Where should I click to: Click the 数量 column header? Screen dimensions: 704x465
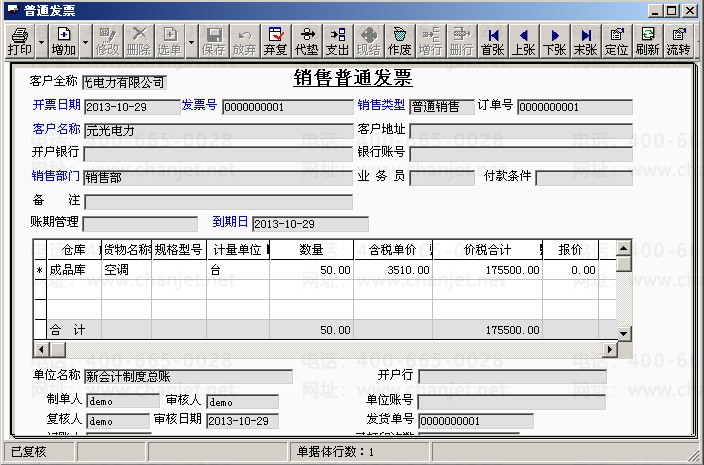(312, 250)
